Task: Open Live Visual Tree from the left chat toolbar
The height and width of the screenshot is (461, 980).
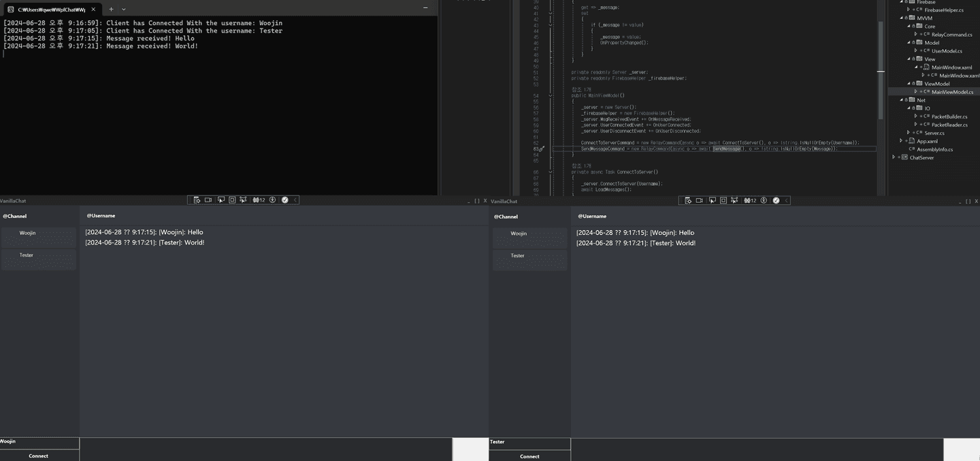Action: (x=197, y=200)
